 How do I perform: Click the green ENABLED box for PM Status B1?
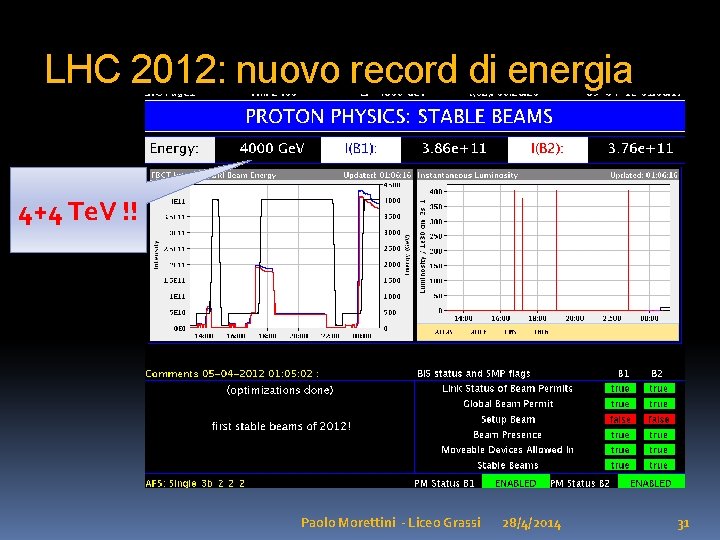pyautogui.click(x=515, y=482)
